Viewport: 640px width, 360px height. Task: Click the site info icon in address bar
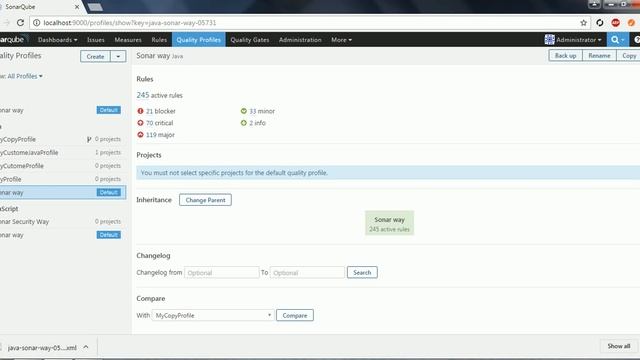pos(36,23)
